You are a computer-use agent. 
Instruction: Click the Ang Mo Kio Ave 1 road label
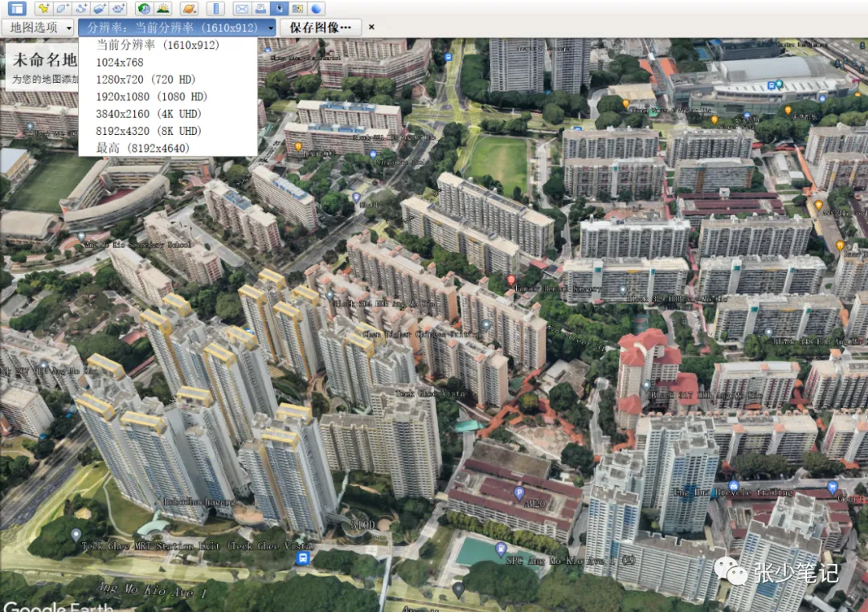151,589
